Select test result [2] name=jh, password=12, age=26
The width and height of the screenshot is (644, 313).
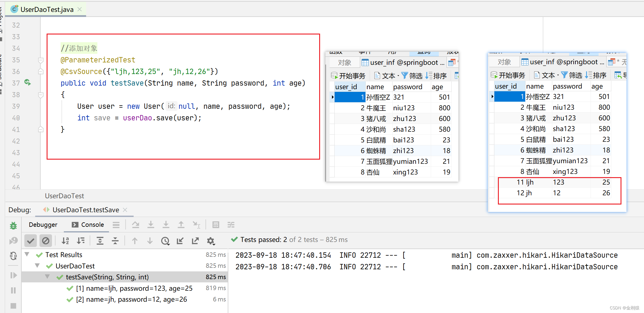(x=132, y=299)
